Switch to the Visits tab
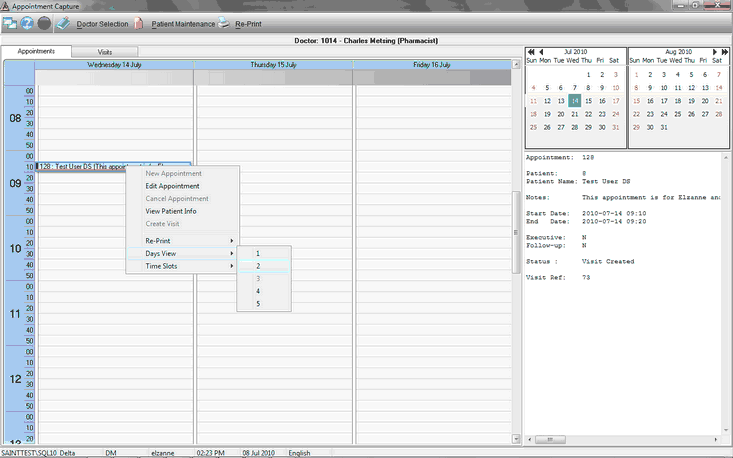This screenshot has height=458, width=733. click(x=105, y=52)
